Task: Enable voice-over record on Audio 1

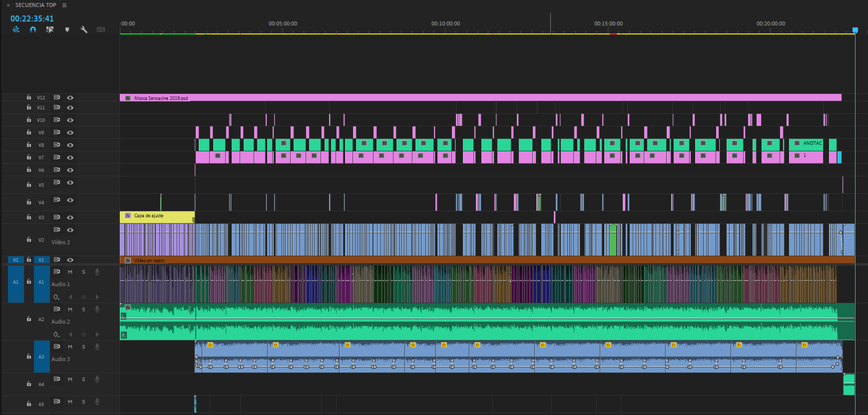Action: tap(96, 272)
